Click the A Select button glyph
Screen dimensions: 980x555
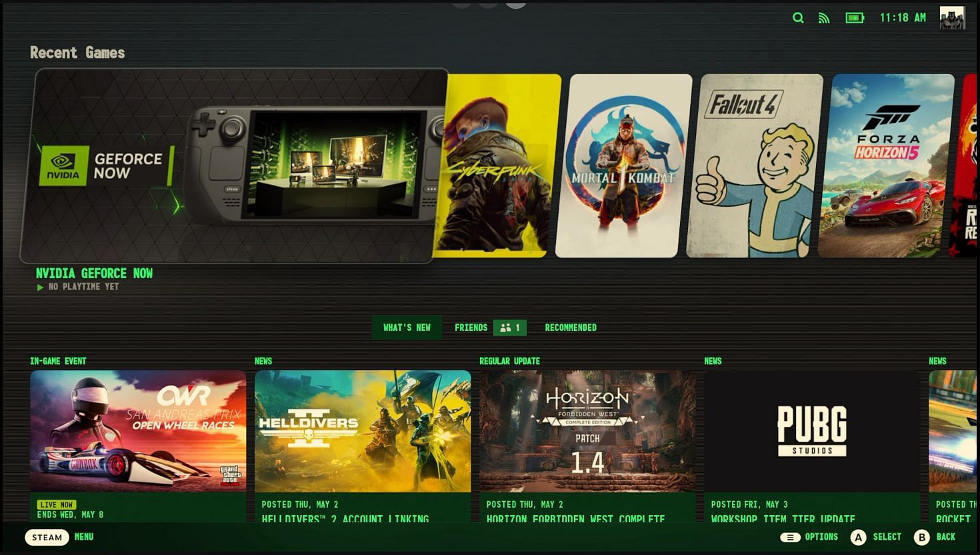[858, 537]
